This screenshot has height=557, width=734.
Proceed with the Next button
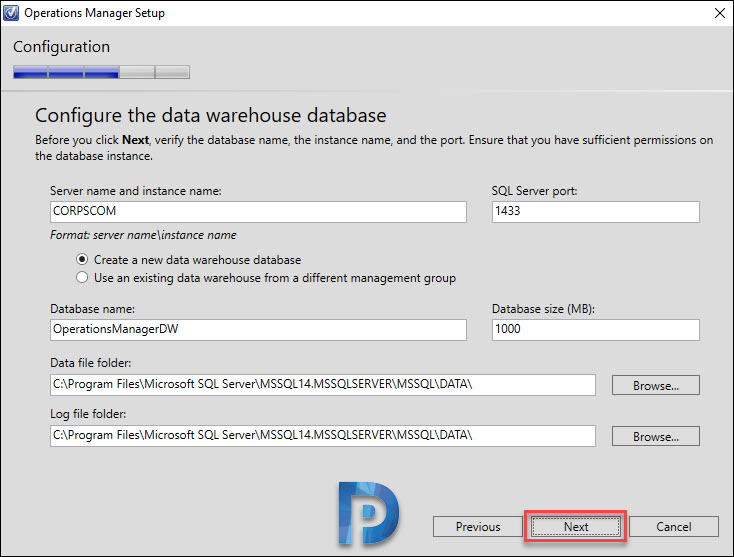coord(576,527)
